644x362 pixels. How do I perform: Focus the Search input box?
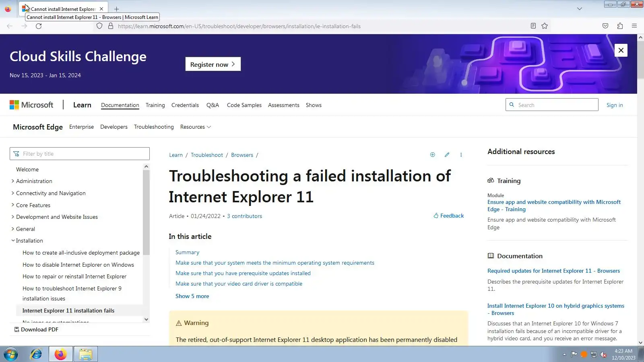coord(552,105)
